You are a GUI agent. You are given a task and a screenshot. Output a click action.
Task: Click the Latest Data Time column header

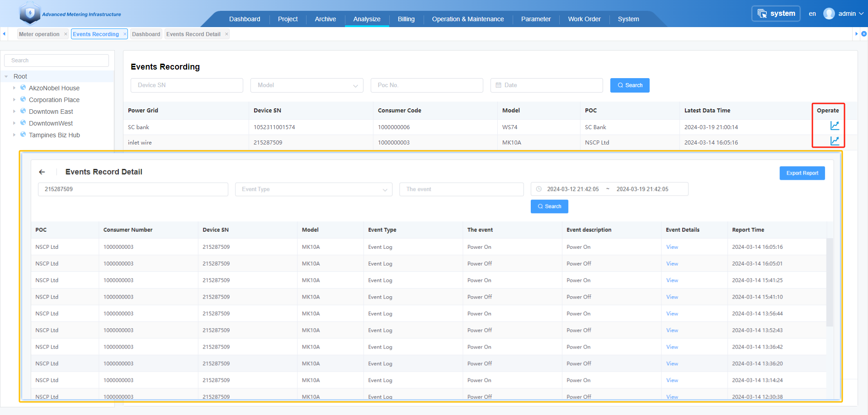pos(707,110)
